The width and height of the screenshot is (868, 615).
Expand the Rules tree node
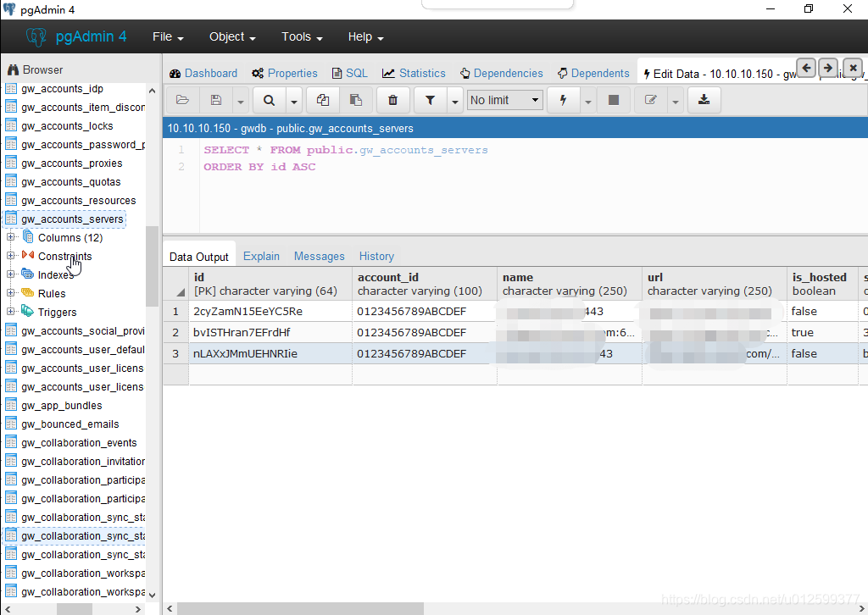(x=10, y=293)
